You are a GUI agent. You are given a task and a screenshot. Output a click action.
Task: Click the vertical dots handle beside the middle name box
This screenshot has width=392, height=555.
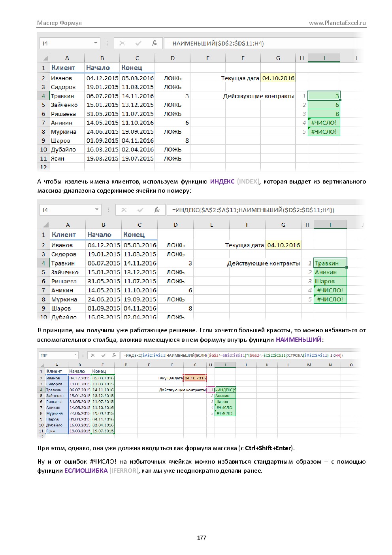pyautogui.click(x=109, y=210)
